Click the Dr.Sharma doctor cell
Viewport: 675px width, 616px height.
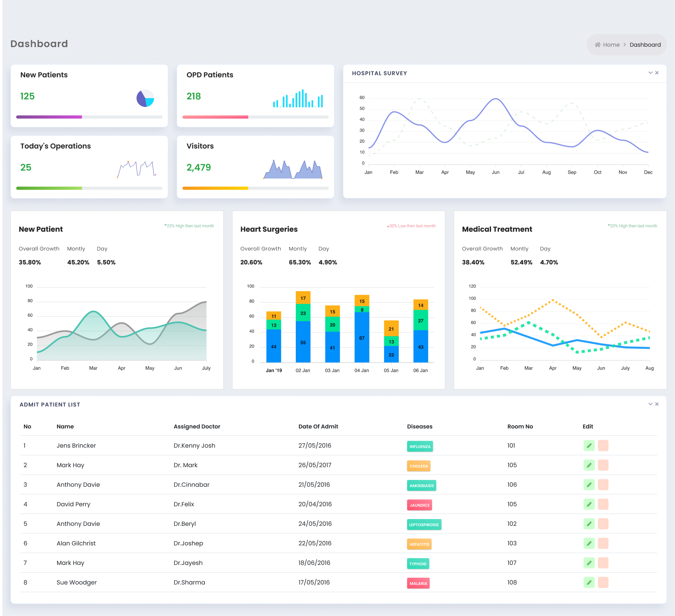click(x=189, y=582)
